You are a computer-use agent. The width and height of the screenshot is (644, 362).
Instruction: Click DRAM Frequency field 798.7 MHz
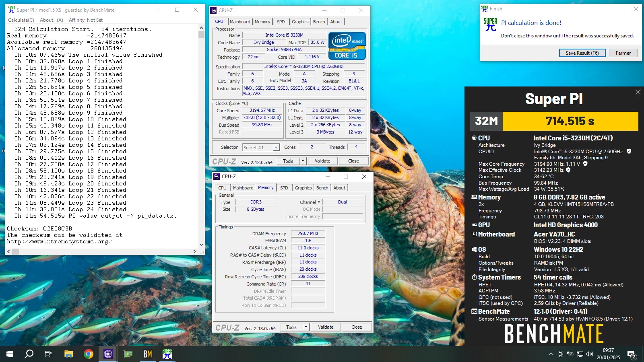coord(308,233)
